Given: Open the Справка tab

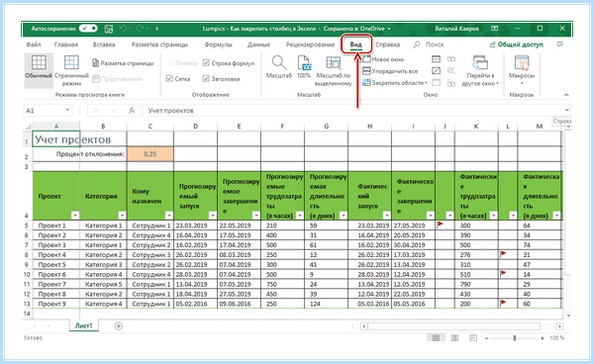Looking at the screenshot, I should pyautogui.click(x=387, y=45).
